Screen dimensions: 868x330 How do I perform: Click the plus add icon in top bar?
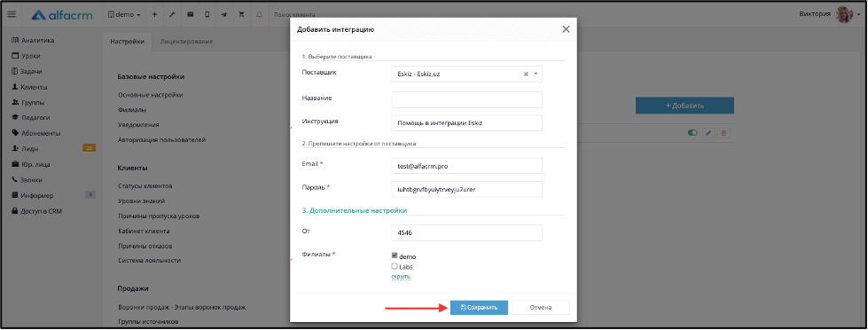click(154, 14)
